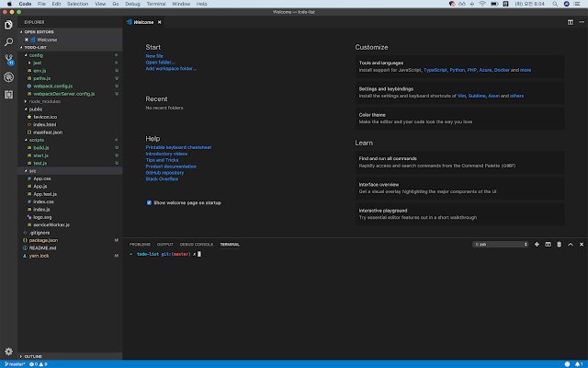Maximize the panel with the up chevron

click(570, 245)
